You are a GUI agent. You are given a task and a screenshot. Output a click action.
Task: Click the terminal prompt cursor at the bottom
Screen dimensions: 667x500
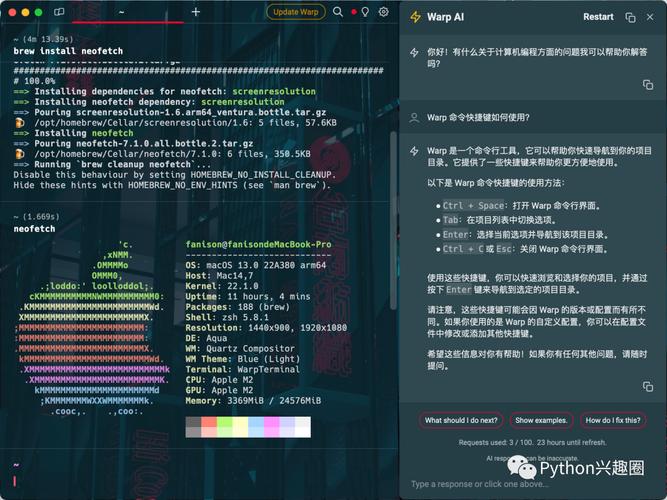(x=15, y=481)
